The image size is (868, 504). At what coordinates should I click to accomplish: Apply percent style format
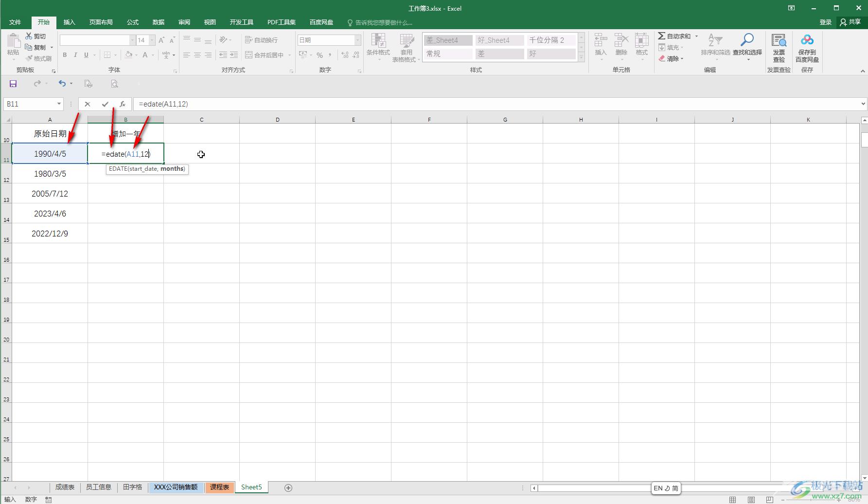[319, 55]
